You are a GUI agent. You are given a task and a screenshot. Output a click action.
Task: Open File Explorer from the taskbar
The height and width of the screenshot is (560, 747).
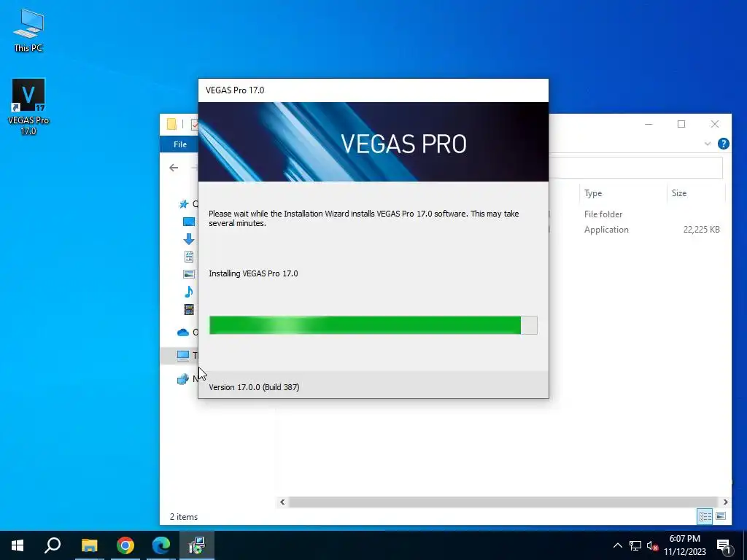pos(89,545)
